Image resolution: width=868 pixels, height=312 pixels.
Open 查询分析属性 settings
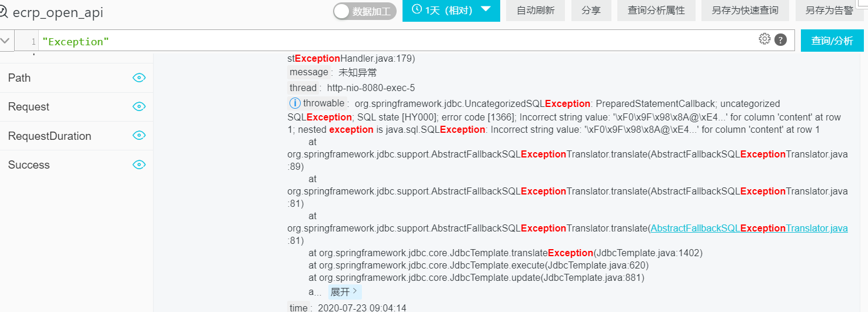pyautogui.click(x=656, y=11)
